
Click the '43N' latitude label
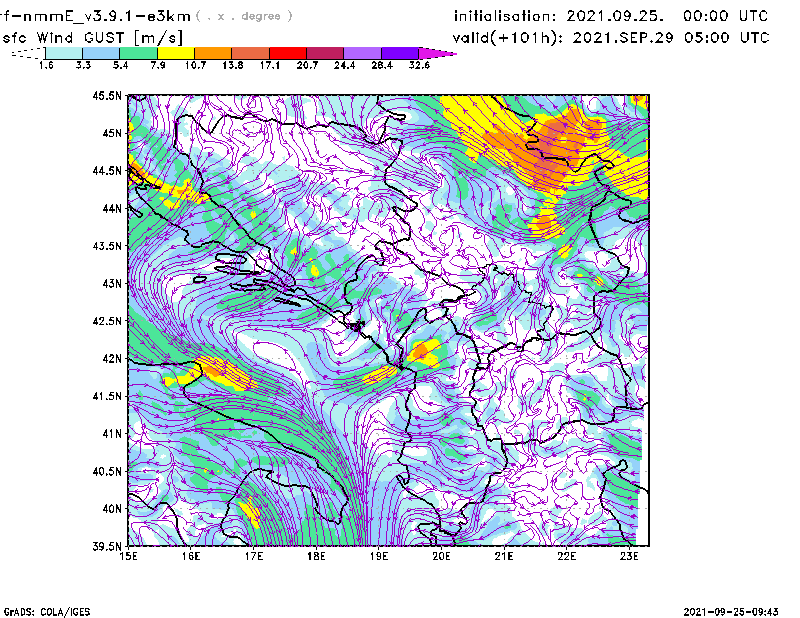[x=112, y=283]
